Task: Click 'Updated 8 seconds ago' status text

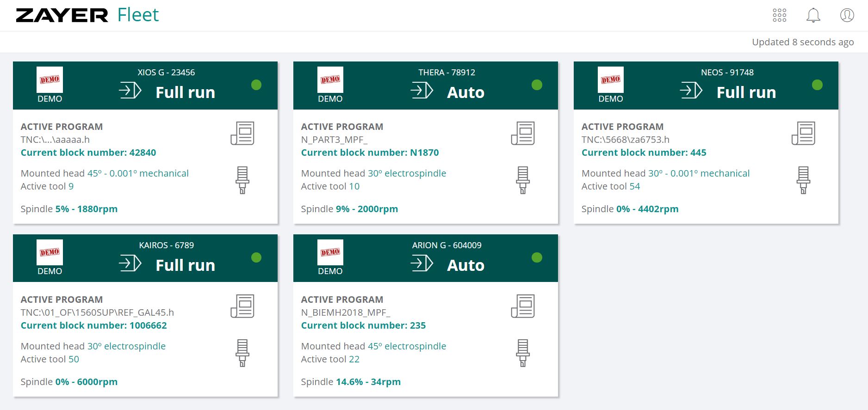Action: (x=803, y=42)
